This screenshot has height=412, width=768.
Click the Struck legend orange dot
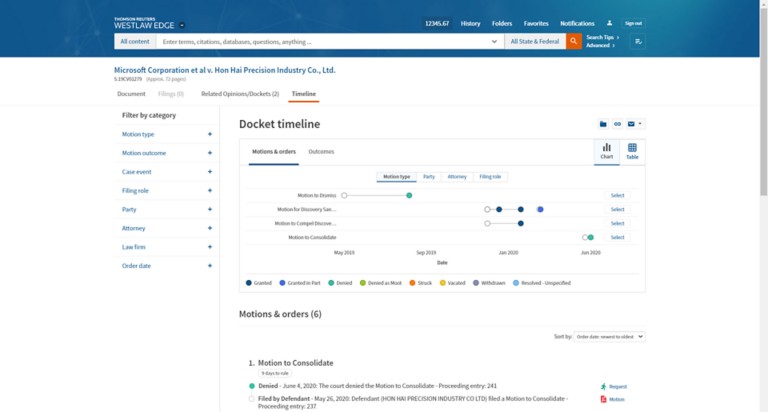[412, 283]
